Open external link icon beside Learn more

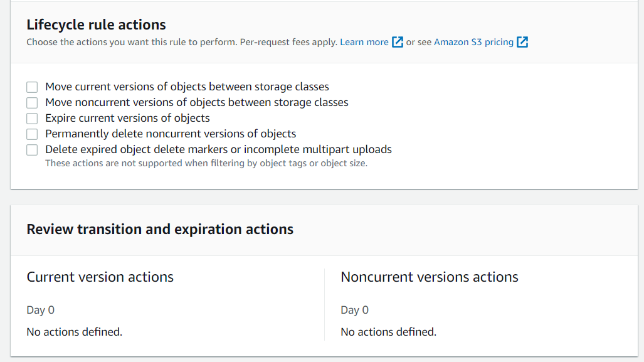tap(397, 42)
